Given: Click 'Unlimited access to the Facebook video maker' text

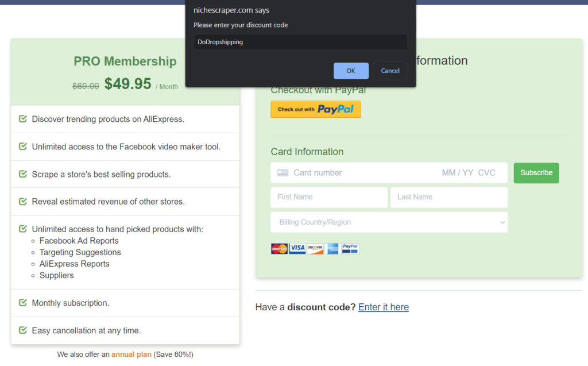Looking at the screenshot, I should (126, 147).
